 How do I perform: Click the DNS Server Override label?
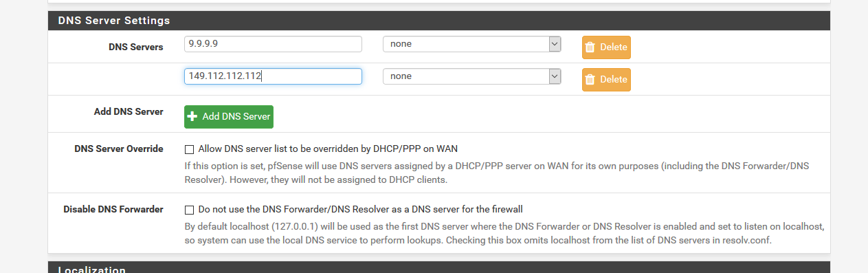[119, 149]
